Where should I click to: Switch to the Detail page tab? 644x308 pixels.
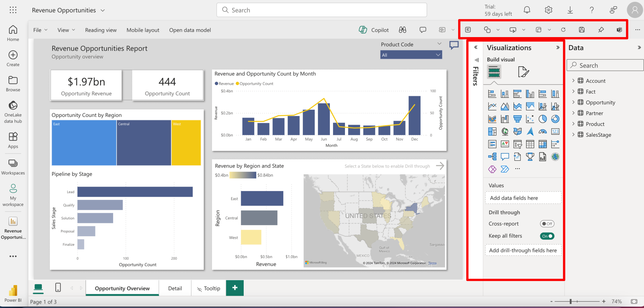[175, 288]
